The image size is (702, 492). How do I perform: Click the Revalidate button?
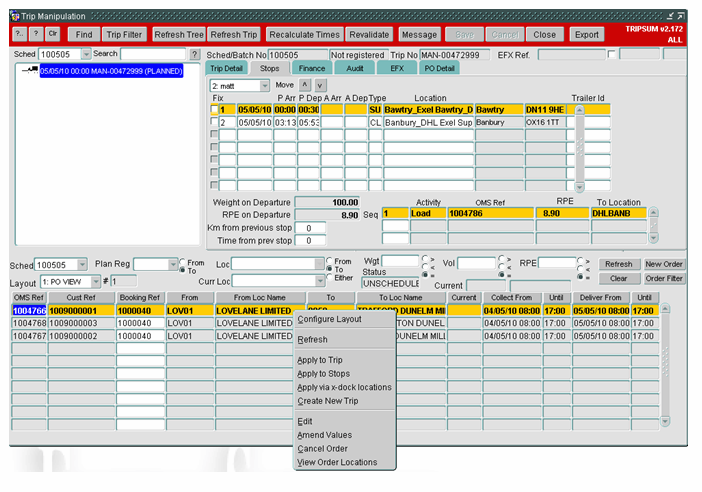(x=369, y=34)
